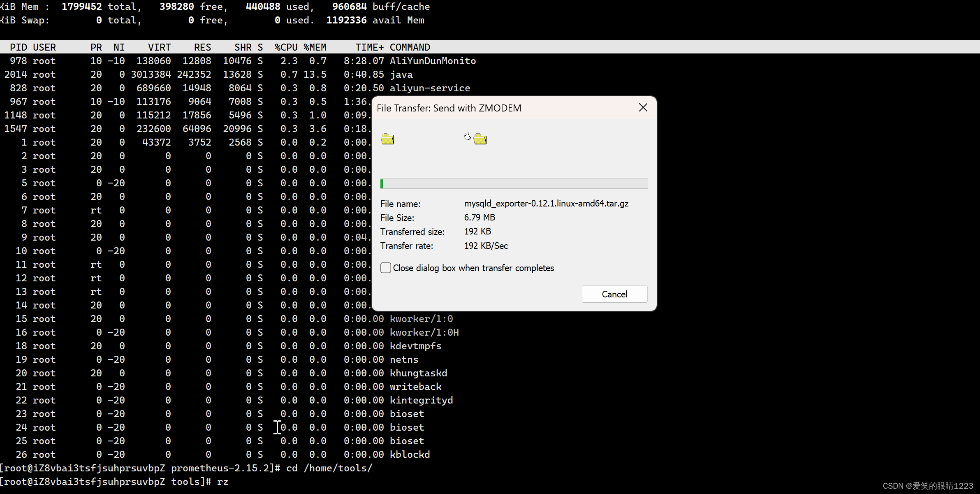The height and width of the screenshot is (494, 980).
Task: Close the ZMODEM file transfer dialog
Action: (643, 108)
